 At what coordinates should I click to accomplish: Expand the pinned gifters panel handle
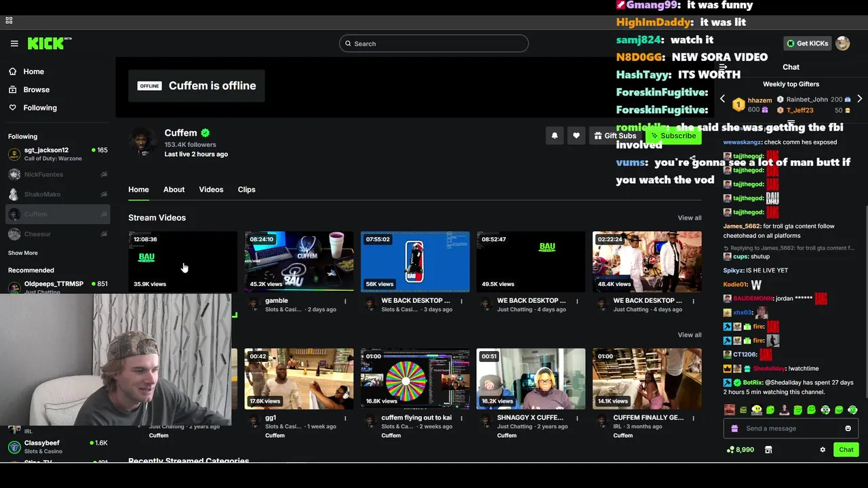(791, 123)
